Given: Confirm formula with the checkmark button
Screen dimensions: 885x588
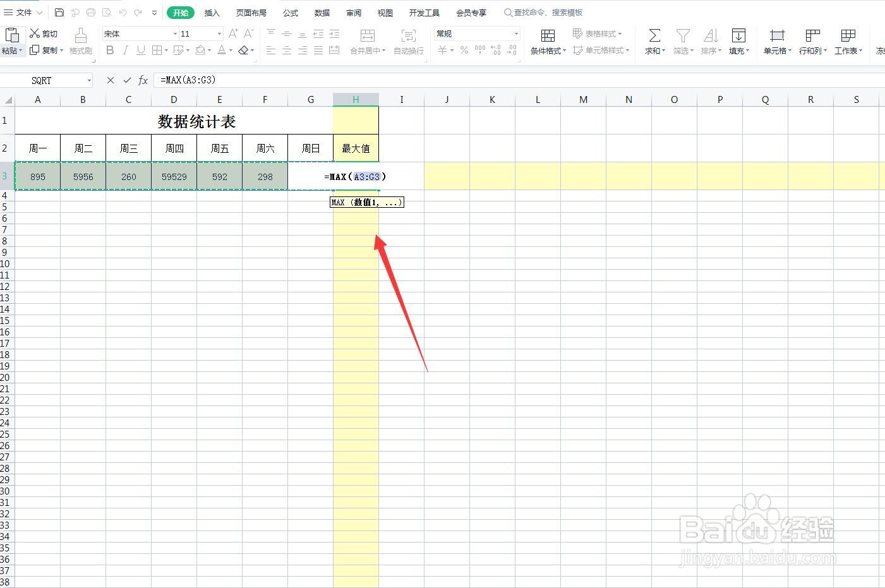Looking at the screenshot, I should (126, 80).
